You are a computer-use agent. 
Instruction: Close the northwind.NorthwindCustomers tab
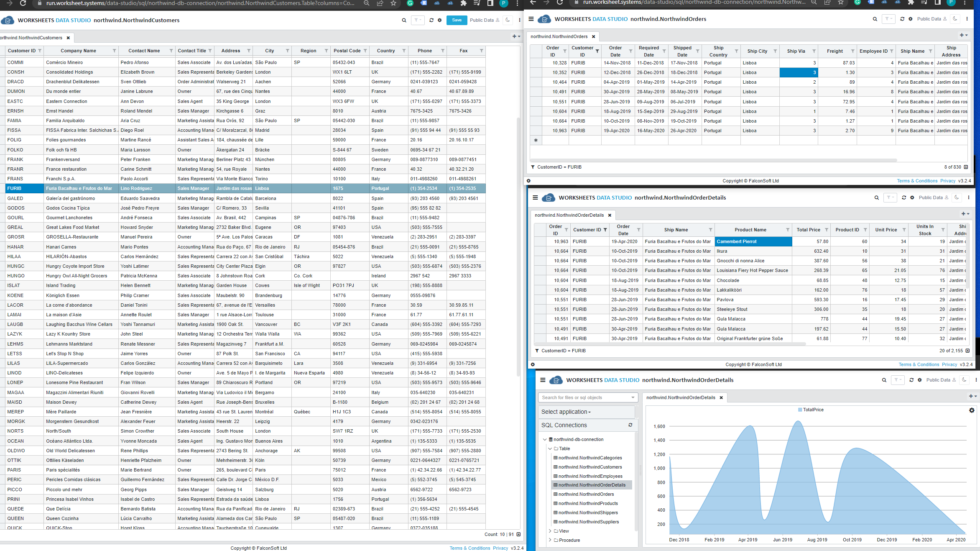click(68, 38)
